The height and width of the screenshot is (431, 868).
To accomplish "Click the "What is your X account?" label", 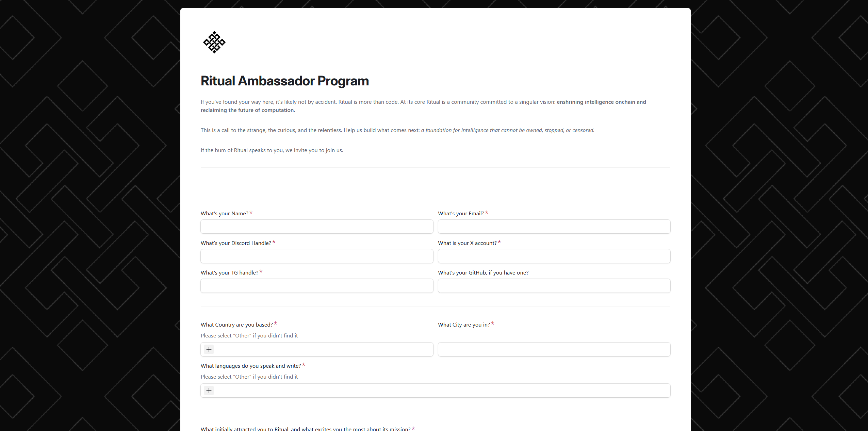I will pos(467,243).
